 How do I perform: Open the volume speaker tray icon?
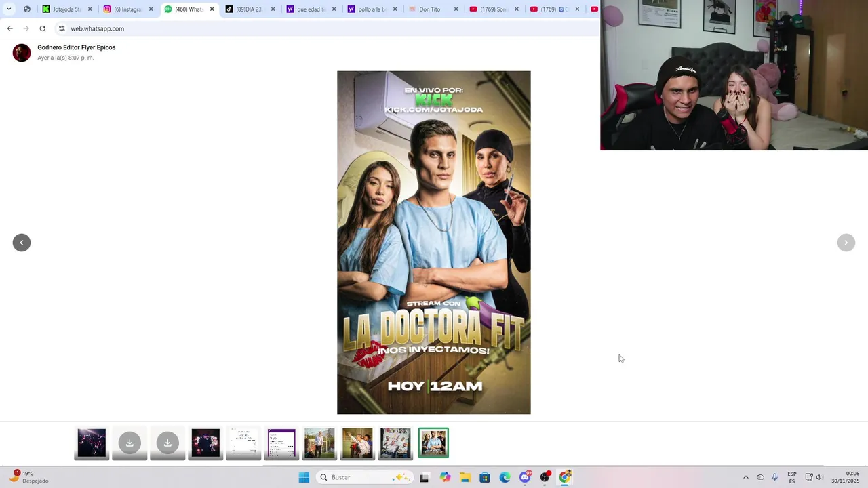[819, 477]
